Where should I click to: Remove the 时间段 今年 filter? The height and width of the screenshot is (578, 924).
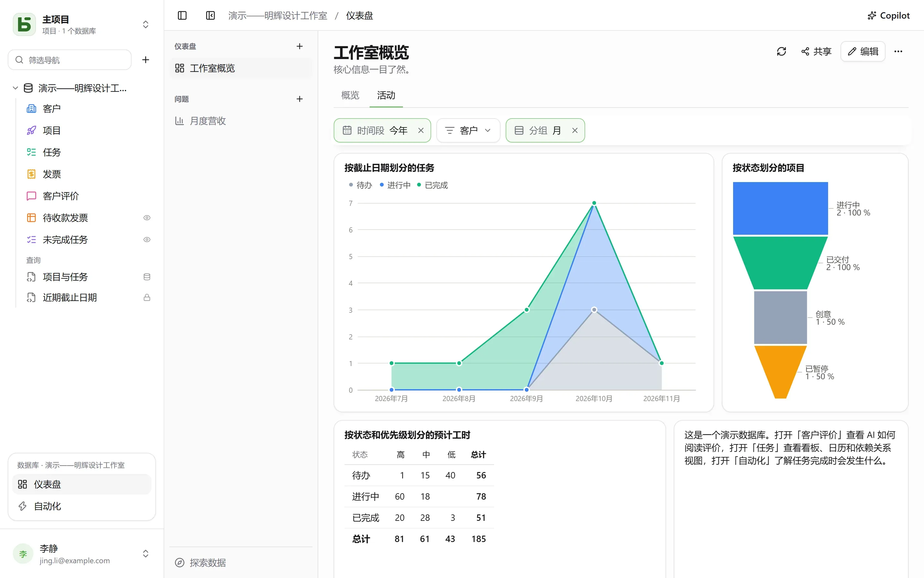(x=421, y=130)
